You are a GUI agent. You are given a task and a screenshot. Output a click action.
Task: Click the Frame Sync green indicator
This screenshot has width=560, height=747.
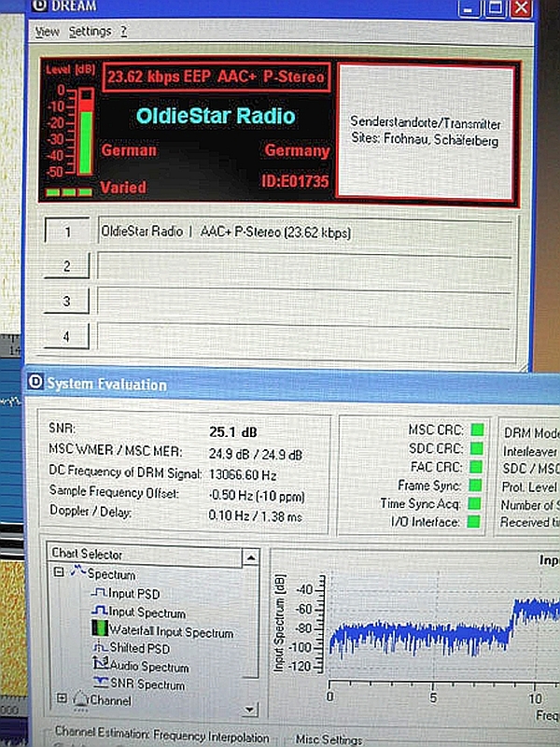475,485
